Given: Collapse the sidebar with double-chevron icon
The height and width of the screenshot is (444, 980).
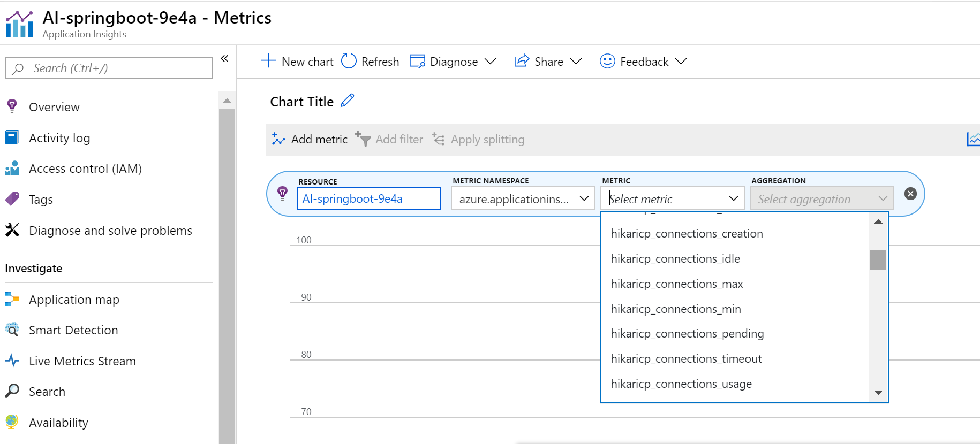Looking at the screenshot, I should tap(225, 58).
